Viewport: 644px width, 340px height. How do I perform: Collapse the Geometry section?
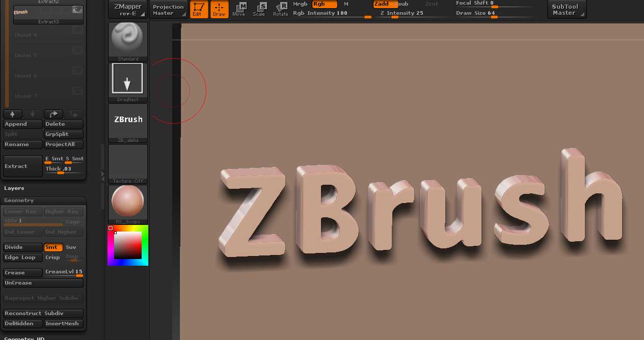tap(19, 201)
